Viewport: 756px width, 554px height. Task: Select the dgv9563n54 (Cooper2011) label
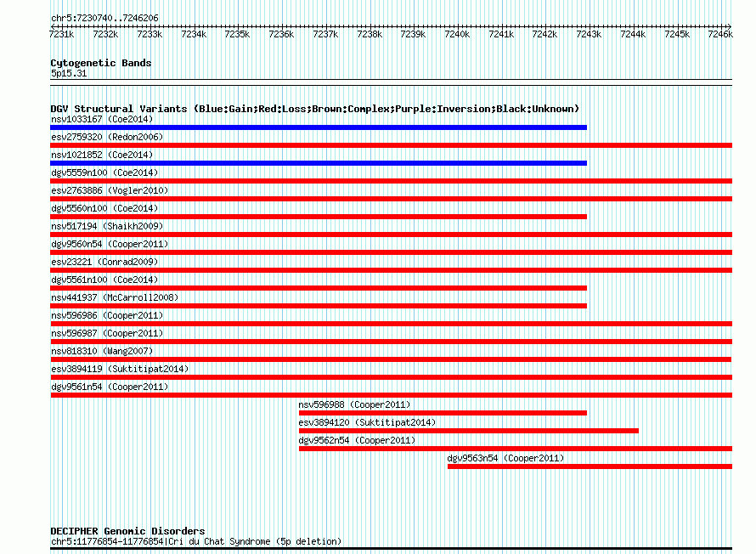point(505,458)
